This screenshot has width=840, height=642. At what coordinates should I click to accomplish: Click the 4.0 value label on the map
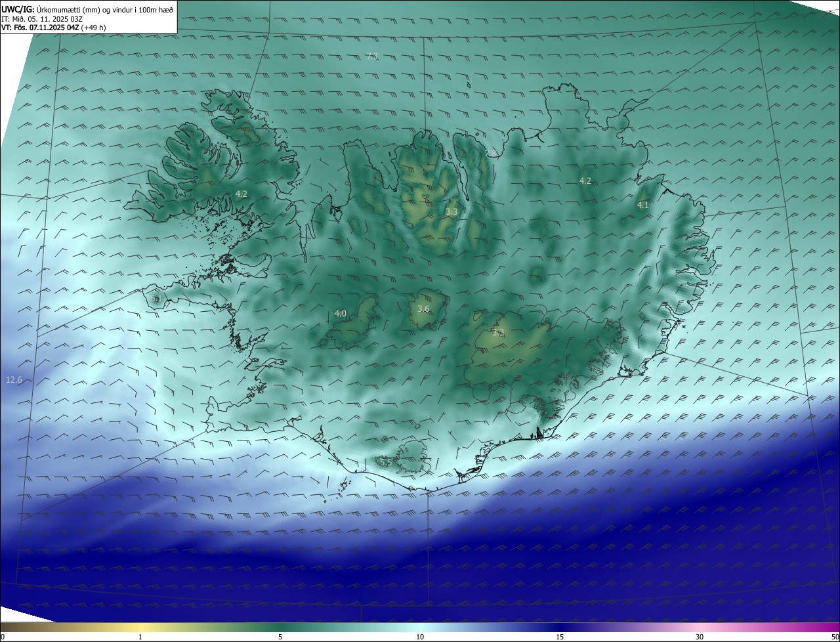[340, 314]
